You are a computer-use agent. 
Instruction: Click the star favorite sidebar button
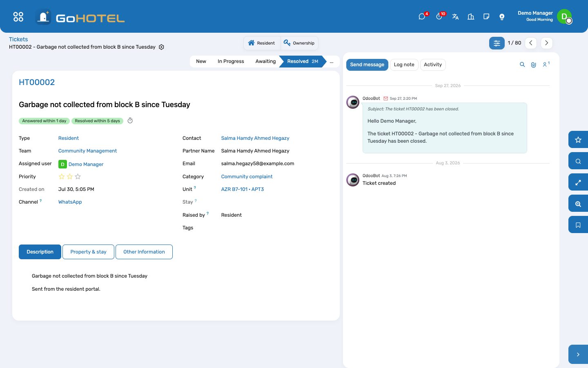[x=578, y=140]
